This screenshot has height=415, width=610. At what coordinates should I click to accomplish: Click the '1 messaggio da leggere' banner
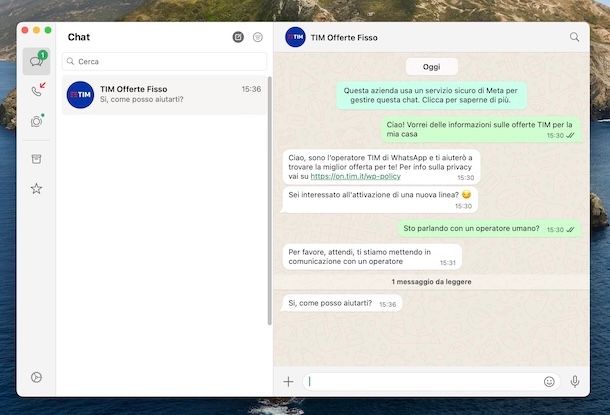(x=431, y=282)
